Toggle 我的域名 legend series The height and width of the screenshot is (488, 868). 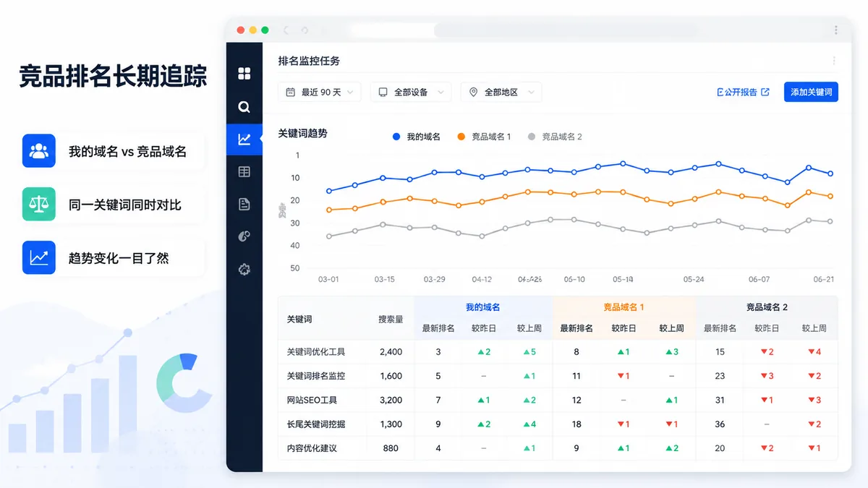(417, 137)
